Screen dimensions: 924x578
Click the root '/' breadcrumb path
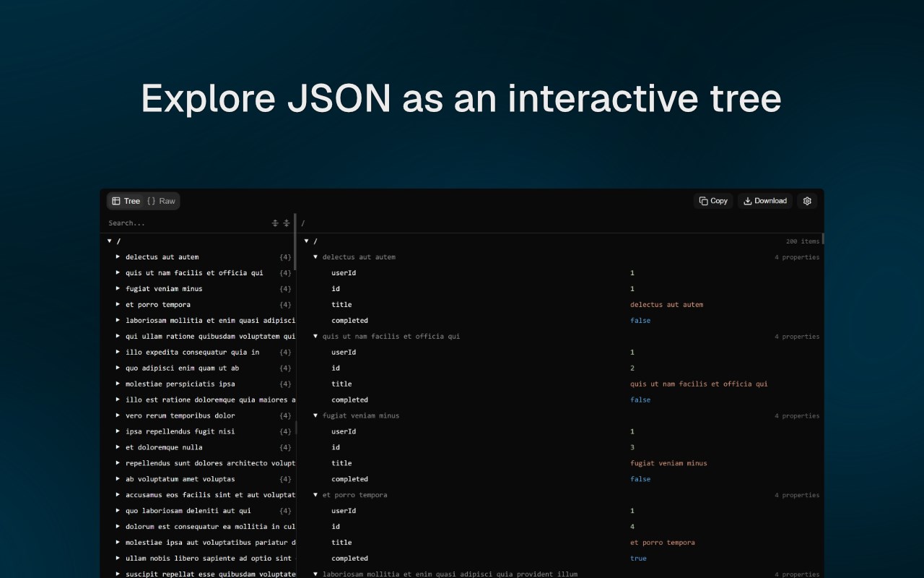point(303,223)
